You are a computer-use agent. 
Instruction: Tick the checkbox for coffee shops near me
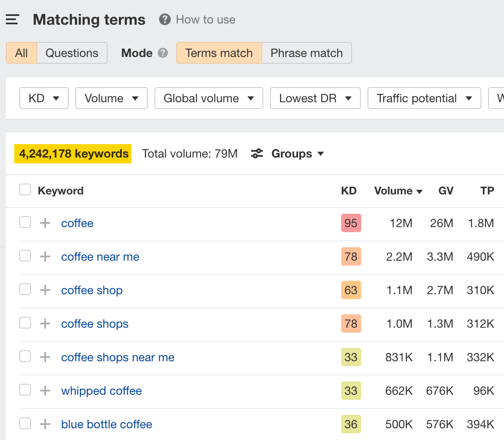click(x=25, y=356)
